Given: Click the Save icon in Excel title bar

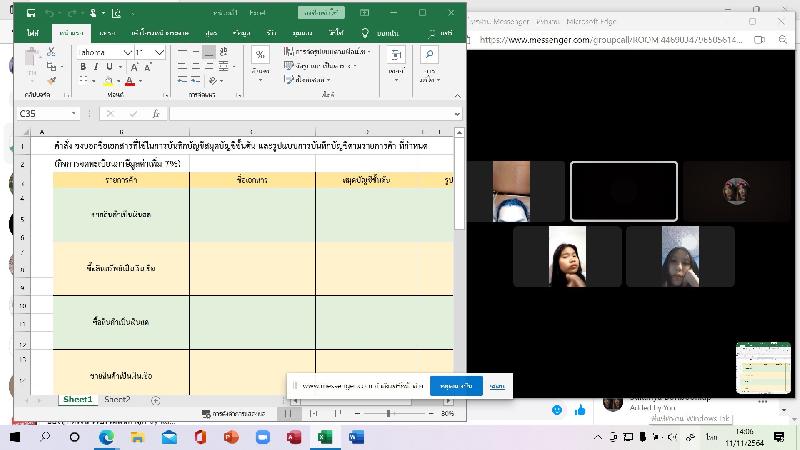Looking at the screenshot, I should point(32,13).
